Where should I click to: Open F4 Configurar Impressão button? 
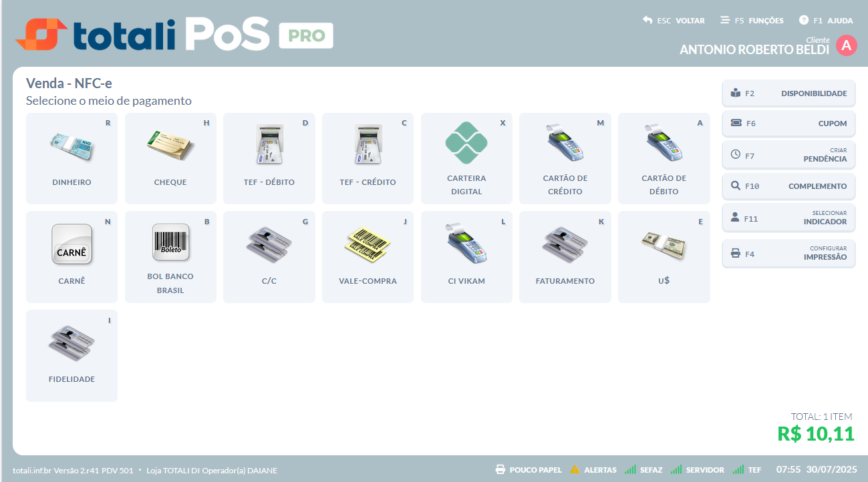click(x=788, y=254)
